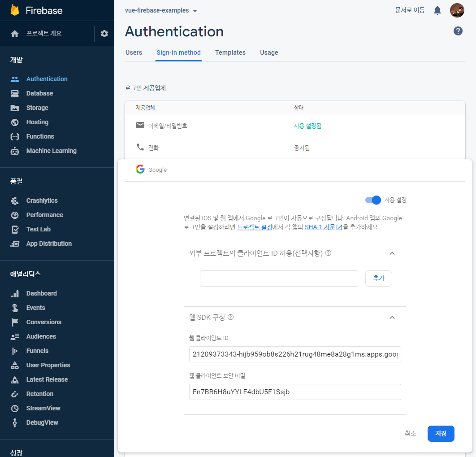This screenshot has width=476, height=457.
Task: Click the Google provider header
Action: 295,170
